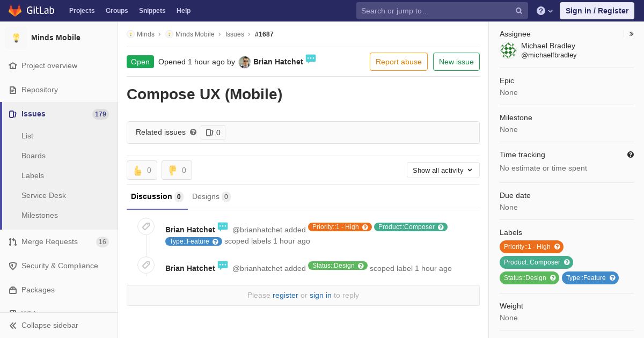Click sign in link in reply box

(x=320, y=295)
